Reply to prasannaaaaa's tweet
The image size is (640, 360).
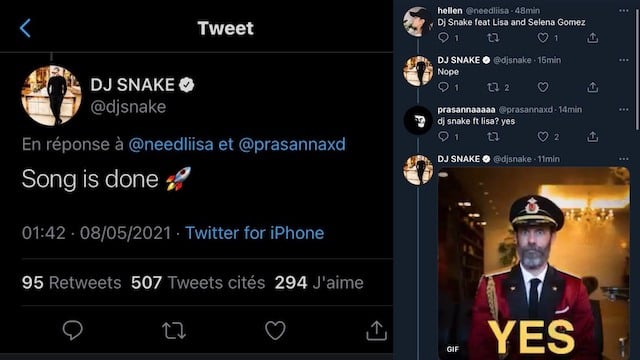tap(443, 136)
